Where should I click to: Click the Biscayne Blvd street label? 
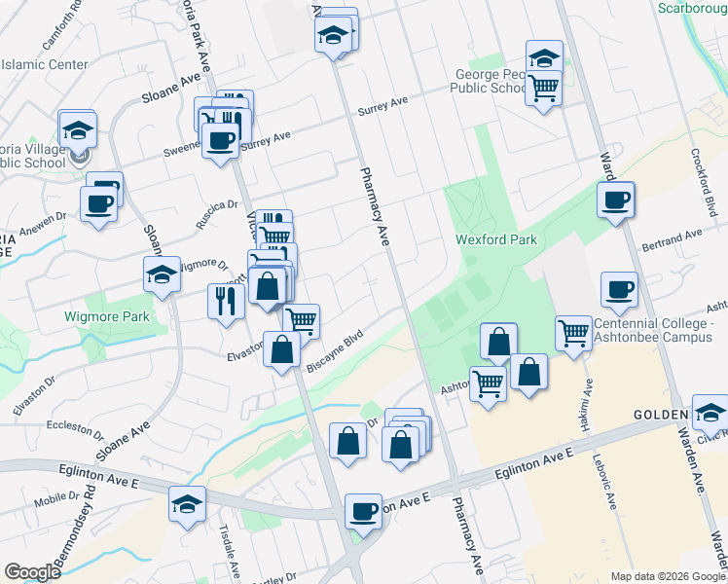tap(335, 351)
